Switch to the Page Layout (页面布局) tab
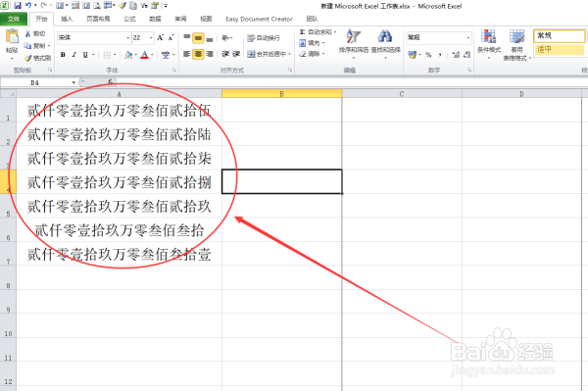 [98, 19]
